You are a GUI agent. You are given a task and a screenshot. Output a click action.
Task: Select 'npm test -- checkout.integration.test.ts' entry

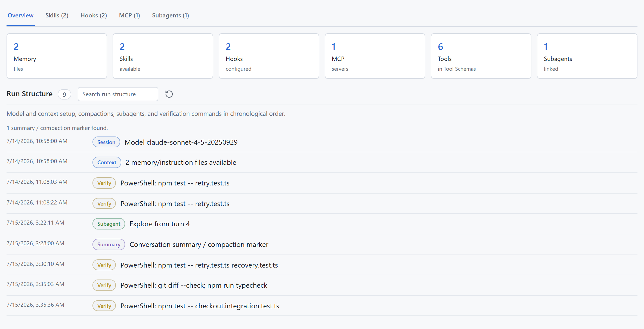[200, 306]
